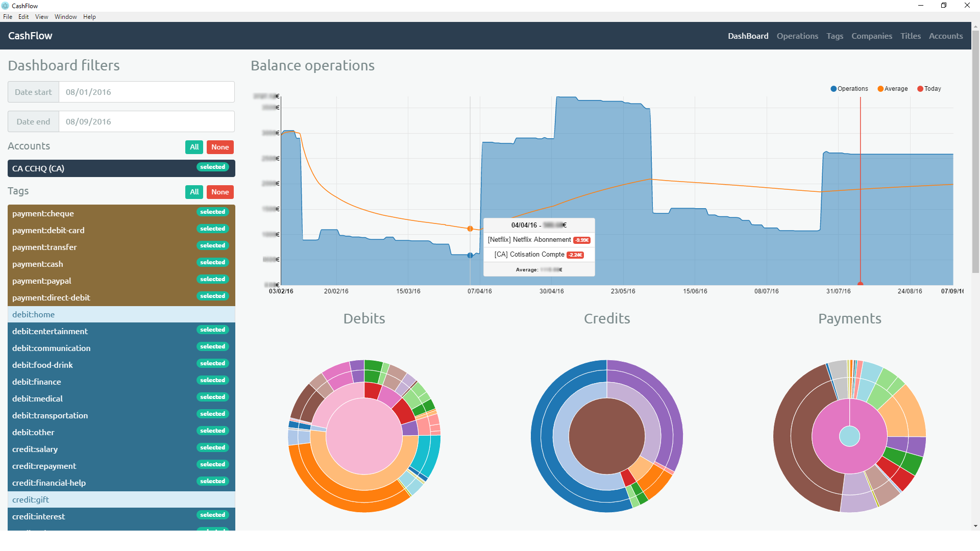This screenshot has width=980, height=551.
Task: Toggle the Operations legend marker
Action: (834, 89)
